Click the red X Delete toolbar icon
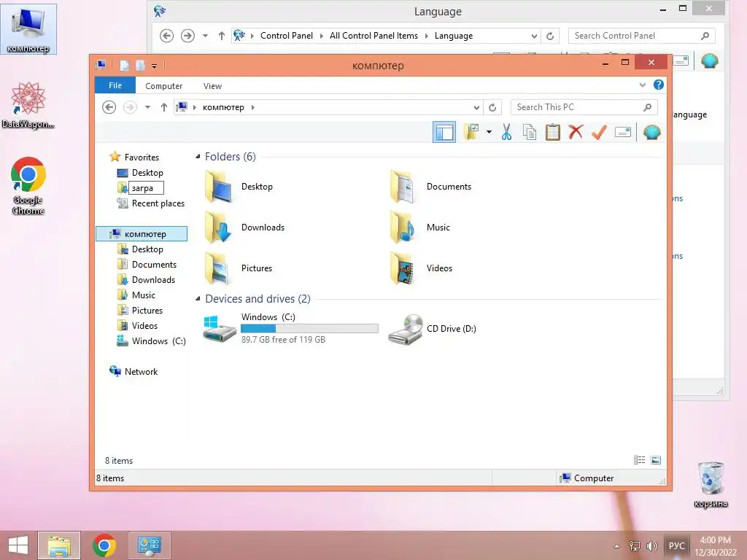Viewport: 747px width, 560px height. (x=576, y=132)
